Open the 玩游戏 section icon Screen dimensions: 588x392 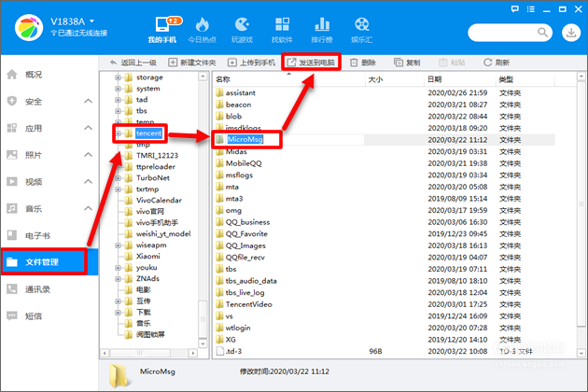point(242,25)
